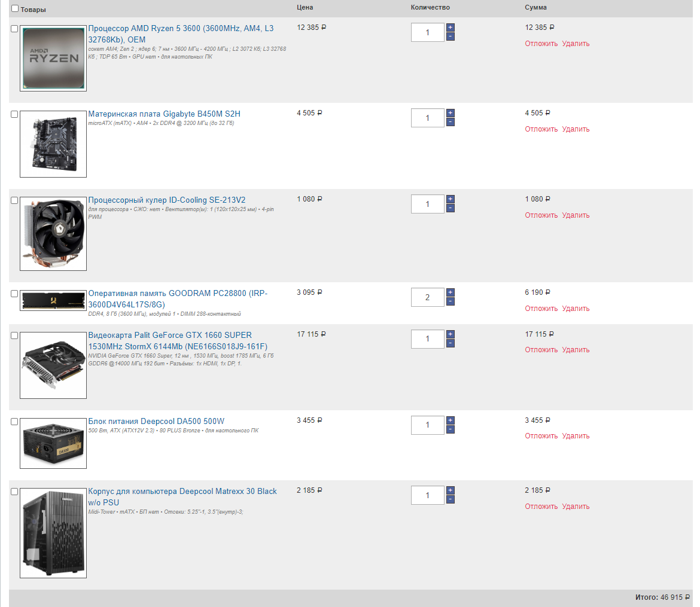Click the Итого: 46 915 total text
The height and width of the screenshot is (607, 700).
click(662, 597)
